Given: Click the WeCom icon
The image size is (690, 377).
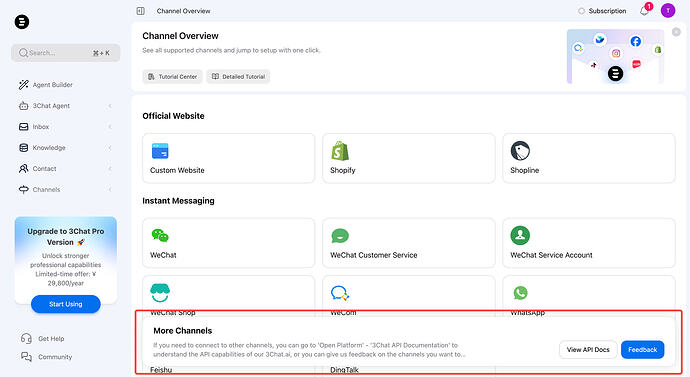Looking at the screenshot, I should [x=340, y=293].
